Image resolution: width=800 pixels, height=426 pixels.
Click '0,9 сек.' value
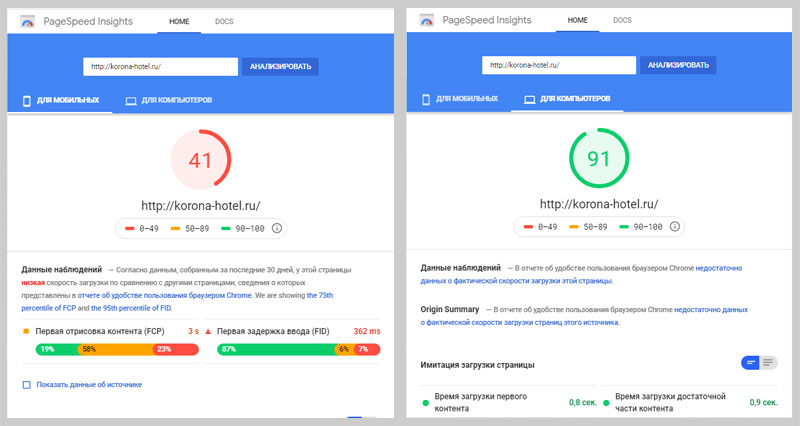[x=764, y=403]
